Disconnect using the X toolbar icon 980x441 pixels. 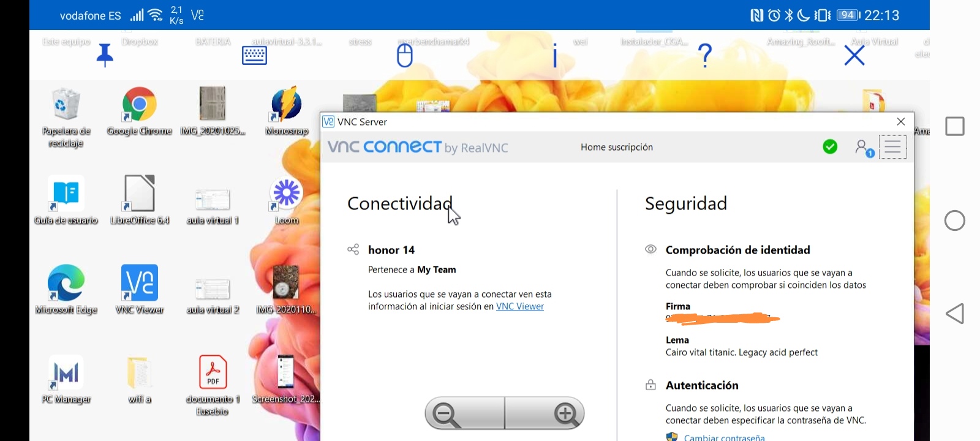tap(854, 56)
